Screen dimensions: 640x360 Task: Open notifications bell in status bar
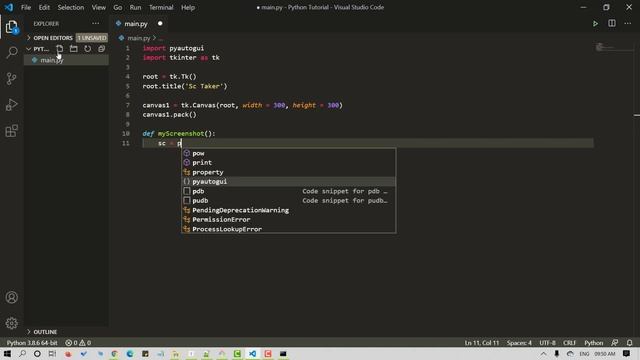point(629,343)
